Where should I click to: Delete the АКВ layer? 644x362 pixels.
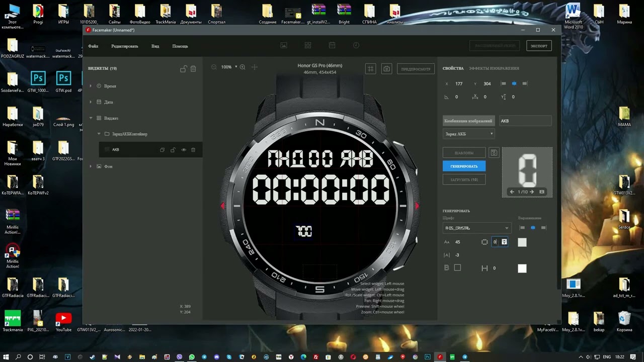pyautogui.click(x=193, y=150)
